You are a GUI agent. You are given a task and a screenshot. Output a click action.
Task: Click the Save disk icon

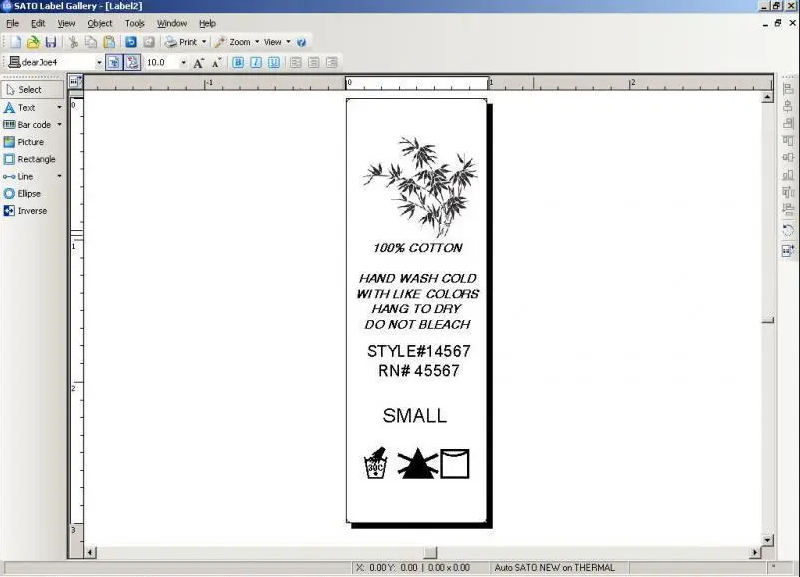point(50,42)
